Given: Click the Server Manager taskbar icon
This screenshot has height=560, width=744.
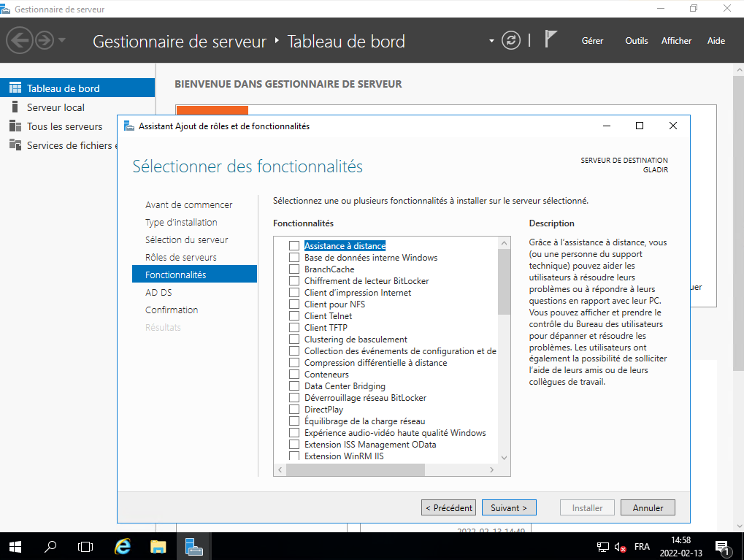Looking at the screenshot, I should pyautogui.click(x=193, y=547).
